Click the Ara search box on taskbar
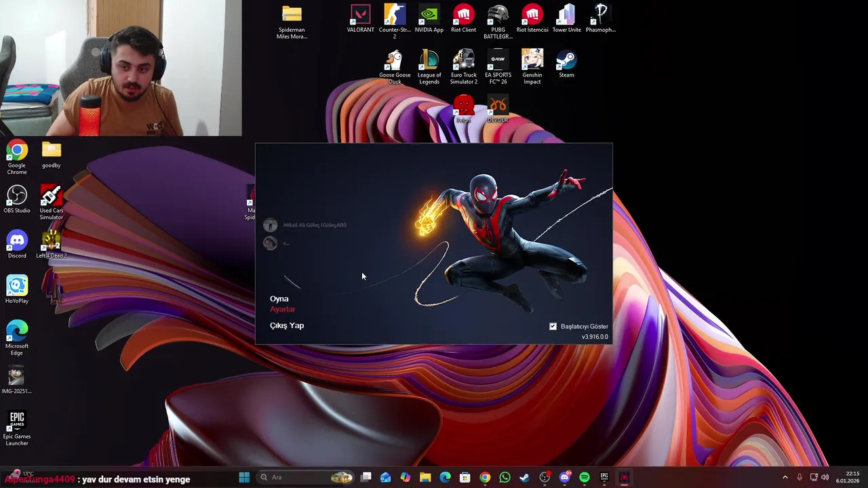This screenshot has width=868, height=488. [307, 477]
